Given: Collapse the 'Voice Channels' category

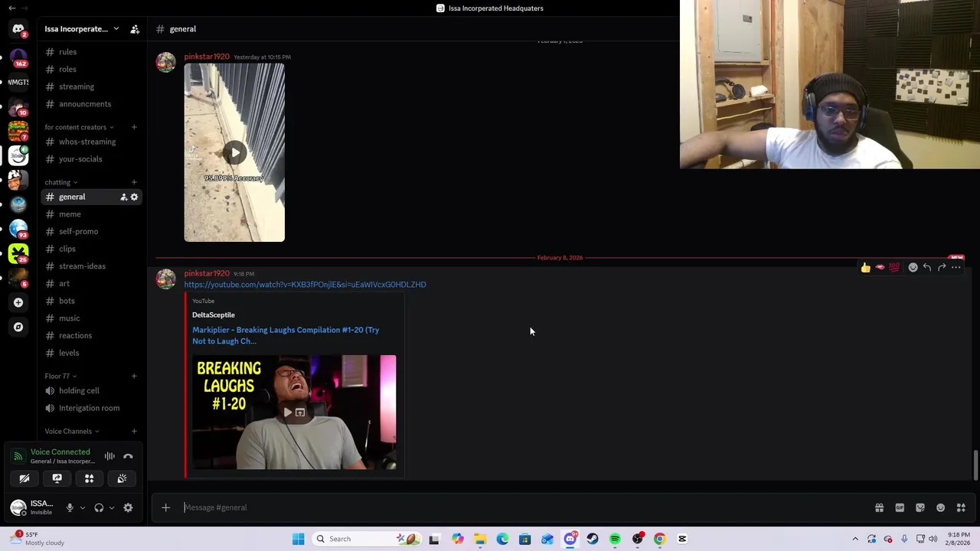Looking at the screenshot, I should click(x=72, y=431).
